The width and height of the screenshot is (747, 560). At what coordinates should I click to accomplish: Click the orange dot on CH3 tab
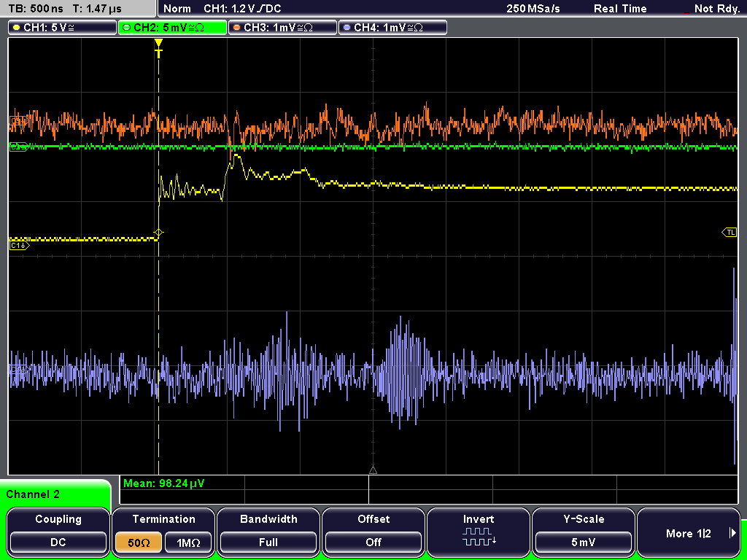[237, 28]
